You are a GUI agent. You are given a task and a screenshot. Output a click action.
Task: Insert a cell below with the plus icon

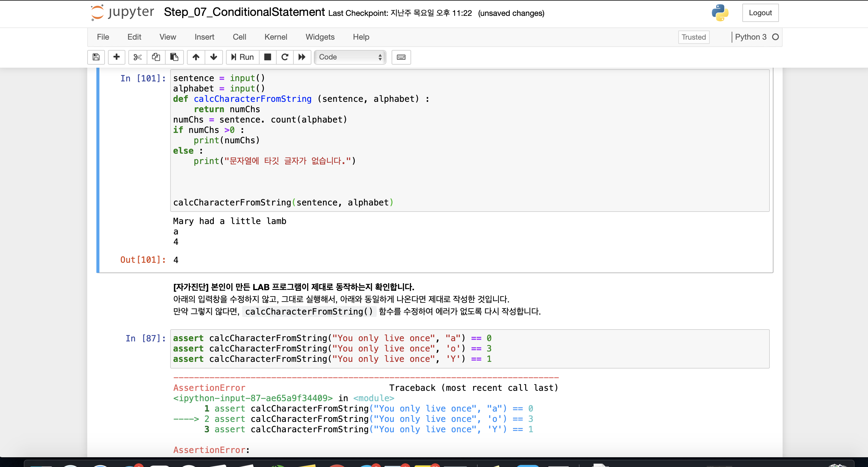[116, 57]
